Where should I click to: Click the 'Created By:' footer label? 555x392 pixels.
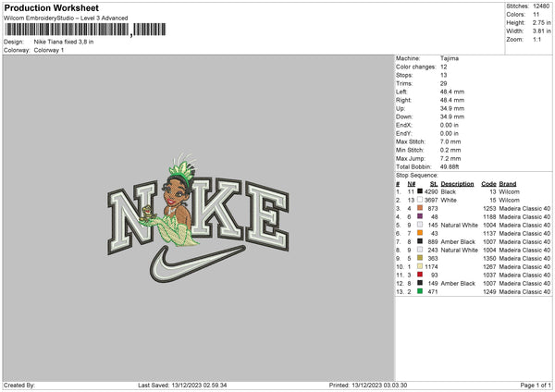point(19,385)
